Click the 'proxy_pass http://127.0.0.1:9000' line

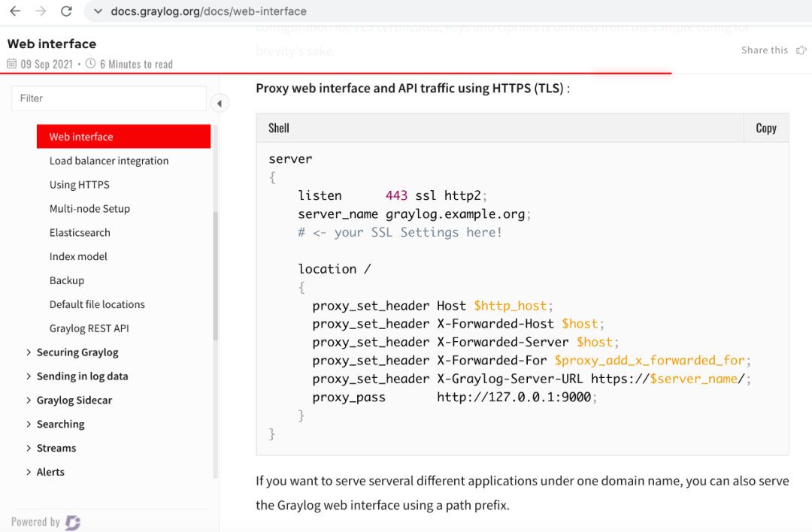pos(455,397)
